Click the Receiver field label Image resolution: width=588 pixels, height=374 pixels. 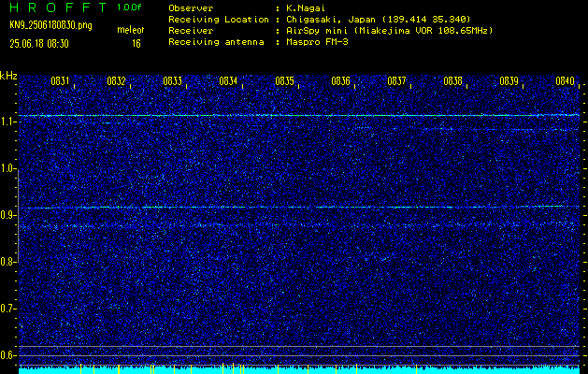tap(191, 30)
